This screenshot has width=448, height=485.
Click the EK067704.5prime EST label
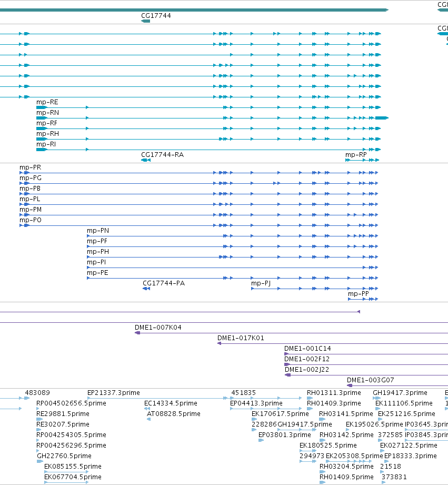coord(73,477)
